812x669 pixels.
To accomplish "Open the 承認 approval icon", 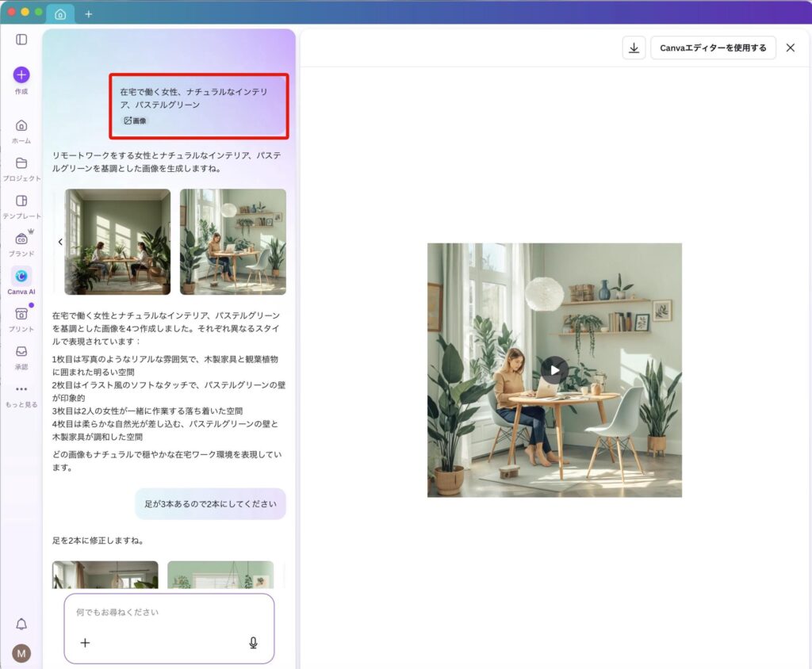I will [x=21, y=352].
